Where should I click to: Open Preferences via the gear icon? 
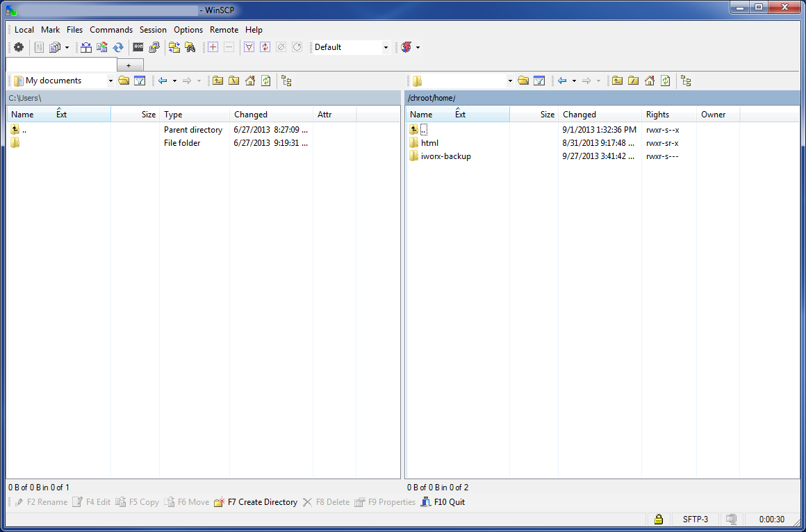coord(18,47)
